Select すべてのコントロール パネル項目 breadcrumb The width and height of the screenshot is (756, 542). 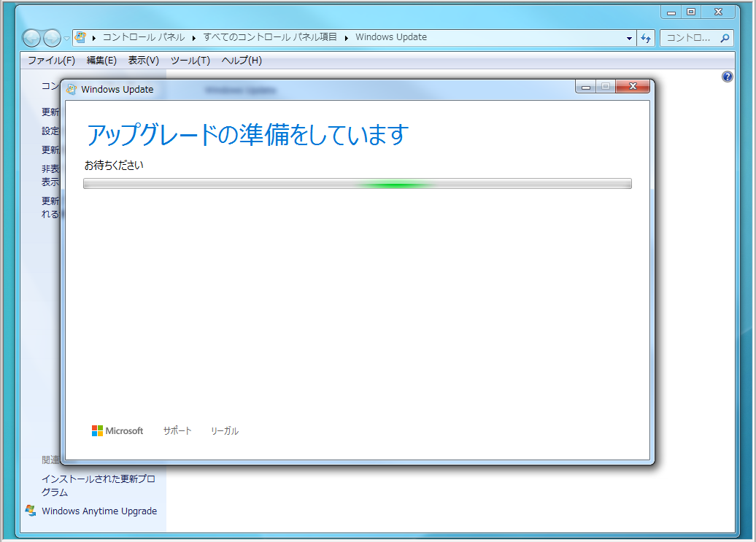tap(270, 37)
